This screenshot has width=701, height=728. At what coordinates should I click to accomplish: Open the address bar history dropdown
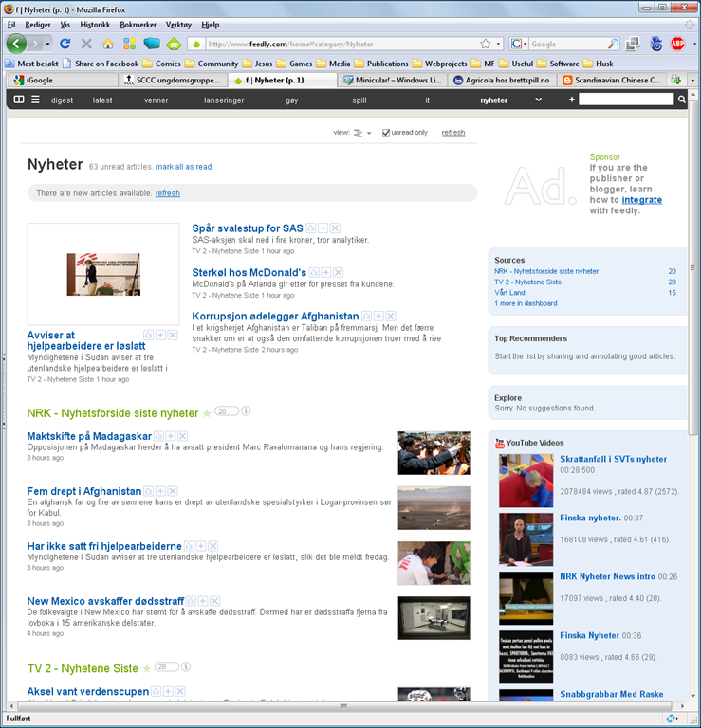pyautogui.click(x=498, y=44)
